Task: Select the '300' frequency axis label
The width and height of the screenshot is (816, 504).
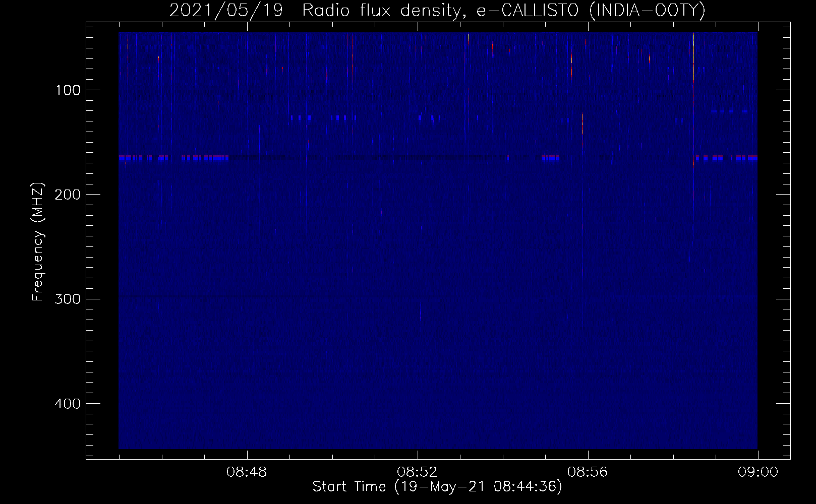Action: click(68, 299)
